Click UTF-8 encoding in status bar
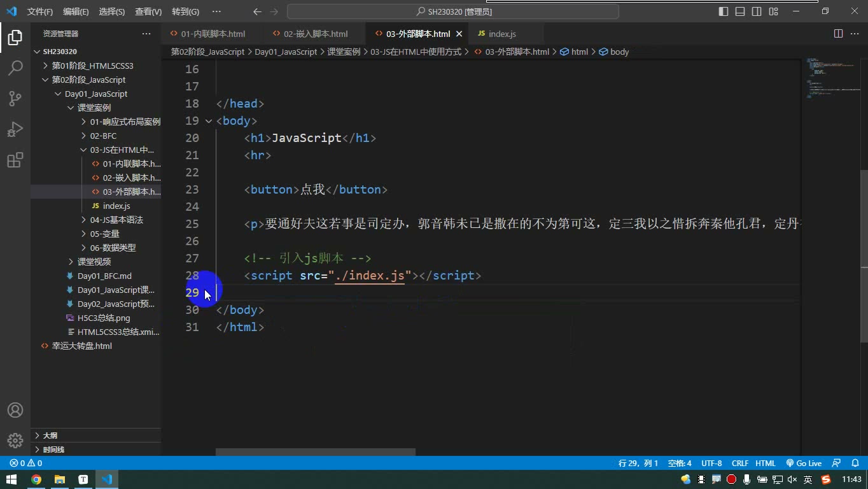Screen dimensions: 868x489 pos(711,464)
